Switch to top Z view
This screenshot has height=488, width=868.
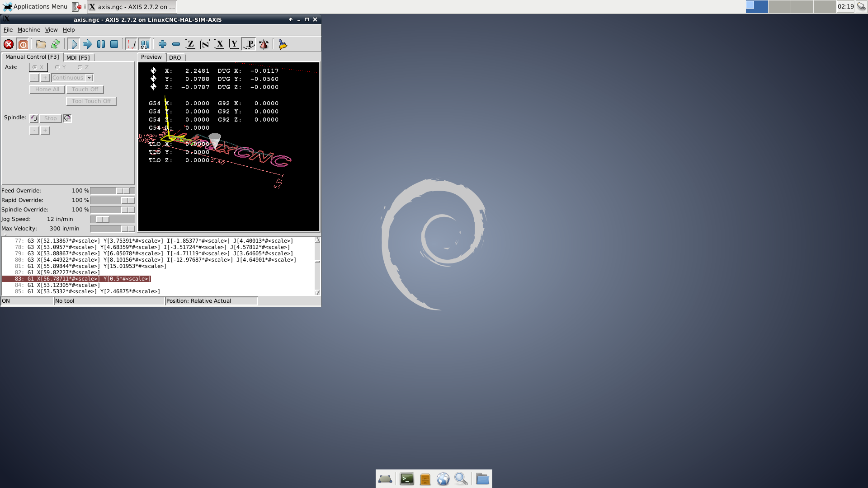[x=190, y=44]
